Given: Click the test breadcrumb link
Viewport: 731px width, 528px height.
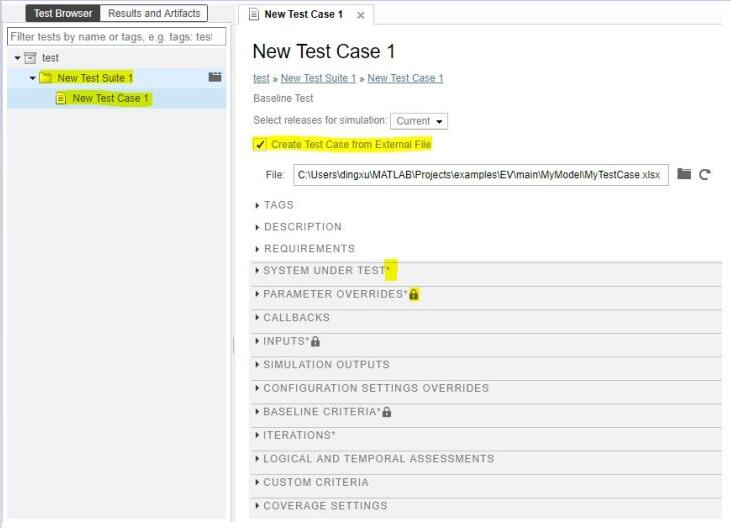Looking at the screenshot, I should click(x=260, y=78).
